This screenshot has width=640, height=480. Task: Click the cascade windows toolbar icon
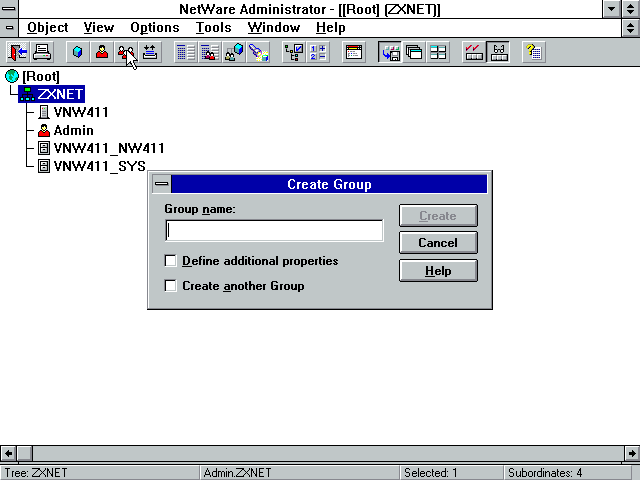[x=414, y=52]
